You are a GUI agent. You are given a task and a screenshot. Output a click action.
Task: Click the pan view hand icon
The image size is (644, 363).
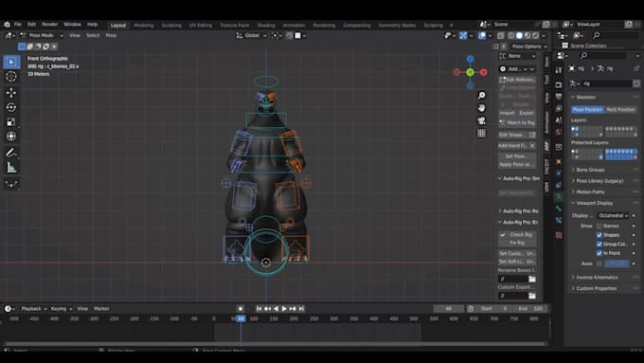481,108
